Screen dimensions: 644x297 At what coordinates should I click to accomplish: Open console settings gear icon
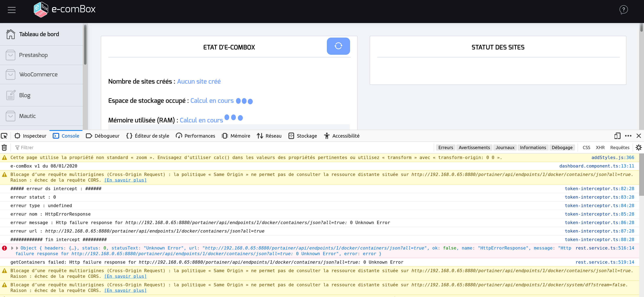pyautogui.click(x=639, y=147)
